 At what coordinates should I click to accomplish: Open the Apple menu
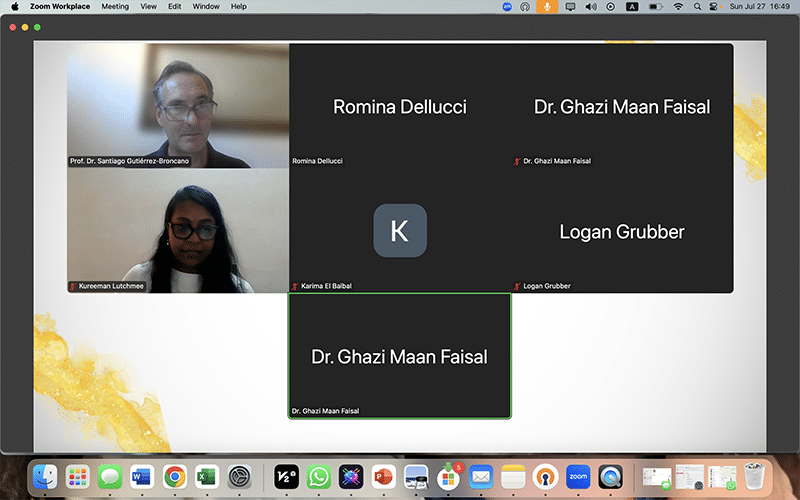tap(14, 6)
